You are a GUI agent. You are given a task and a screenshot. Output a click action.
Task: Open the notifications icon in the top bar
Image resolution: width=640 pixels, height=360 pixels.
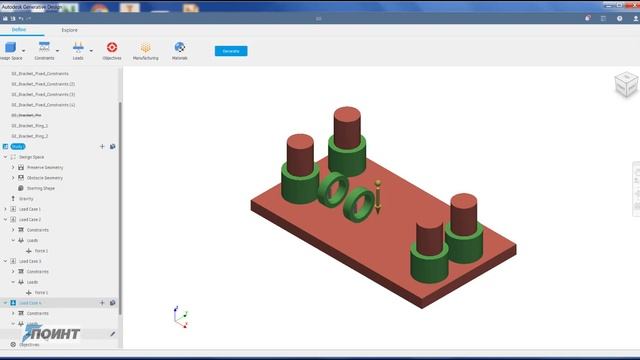coord(588,18)
